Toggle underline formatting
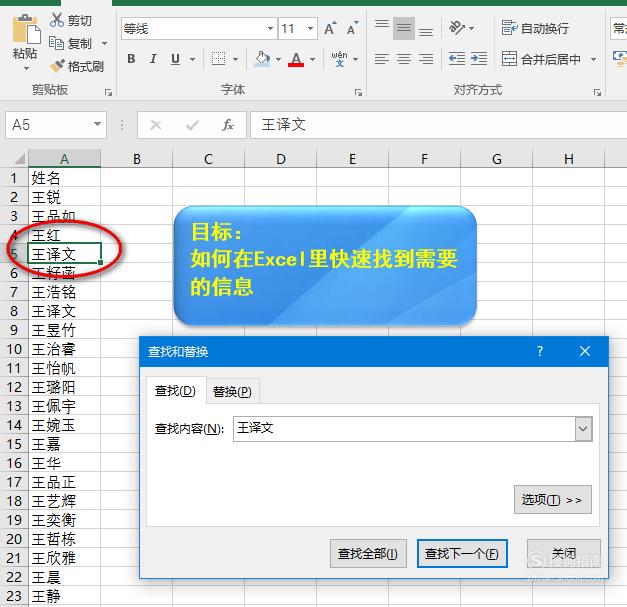Image resolution: width=627 pixels, height=607 pixels. point(175,59)
